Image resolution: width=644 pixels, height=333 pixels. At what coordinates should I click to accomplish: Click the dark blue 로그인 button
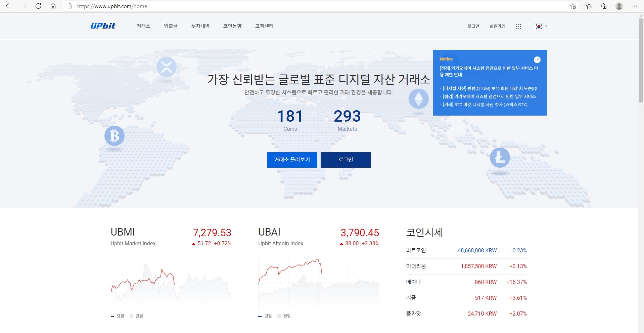[346, 160]
